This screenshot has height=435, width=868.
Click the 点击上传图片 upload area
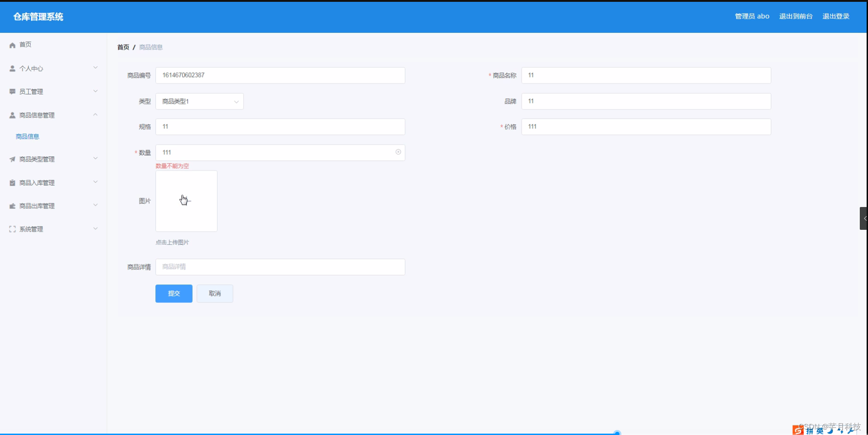pyautogui.click(x=186, y=201)
